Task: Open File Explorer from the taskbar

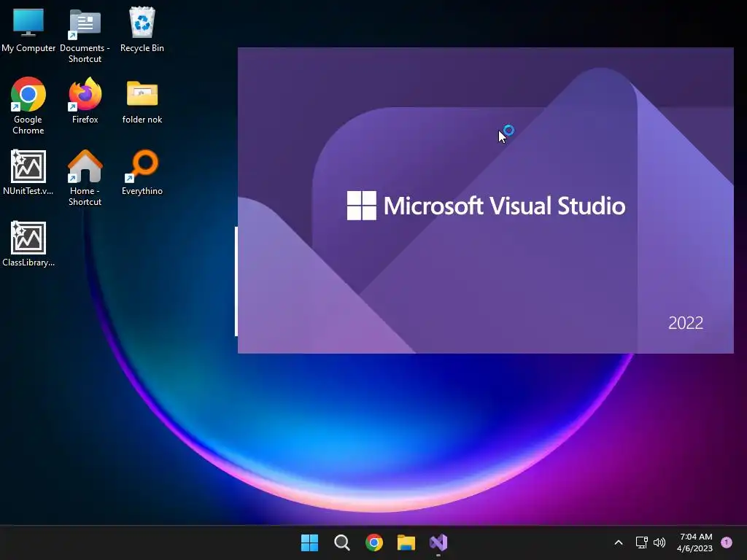Action: (x=406, y=542)
